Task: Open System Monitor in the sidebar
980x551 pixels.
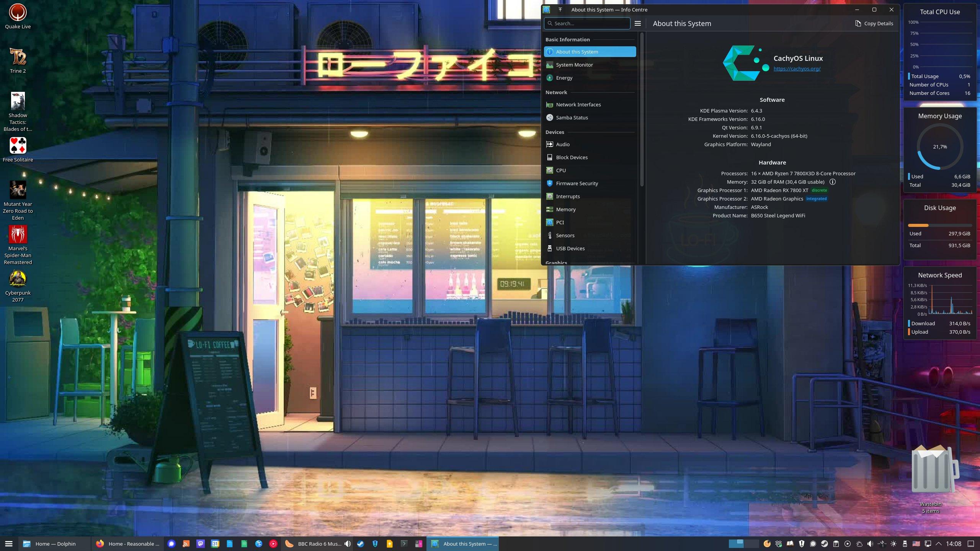Action: pyautogui.click(x=590, y=65)
